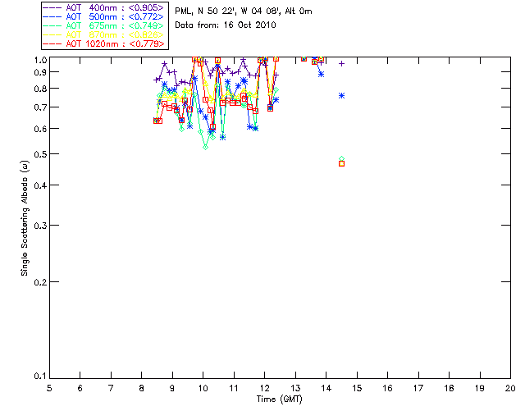Image resolution: width=525 pixels, height=420 pixels.
Task: Click the isolated blue asterisk near 14.5 GMT
Action: 342,96
